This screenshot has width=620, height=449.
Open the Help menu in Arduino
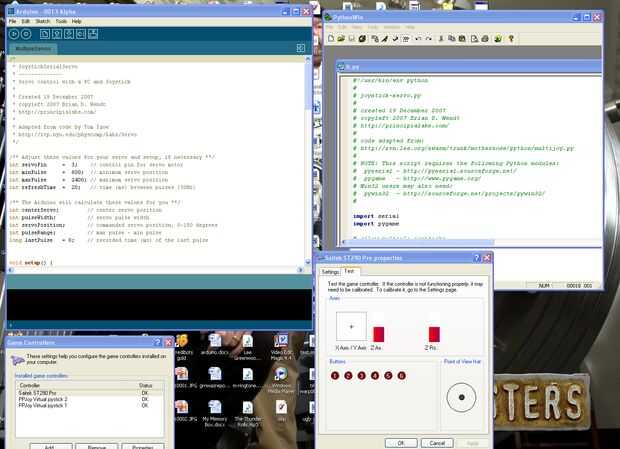point(77,21)
